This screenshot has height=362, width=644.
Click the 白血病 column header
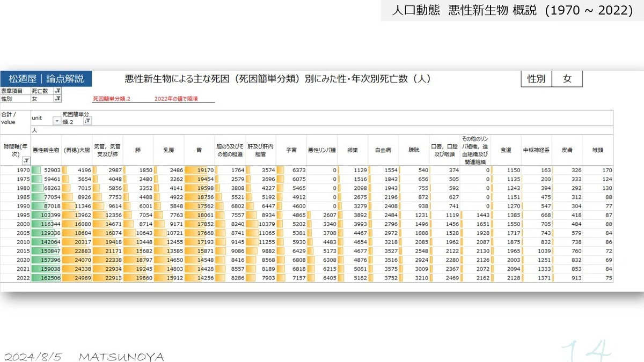click(383, 151)
